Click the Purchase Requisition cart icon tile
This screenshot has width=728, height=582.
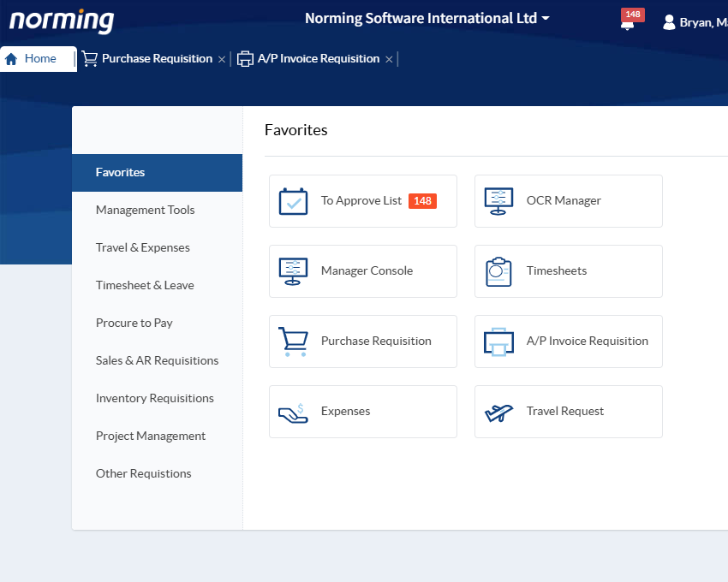pyautogui.click(x=293, y=341)
